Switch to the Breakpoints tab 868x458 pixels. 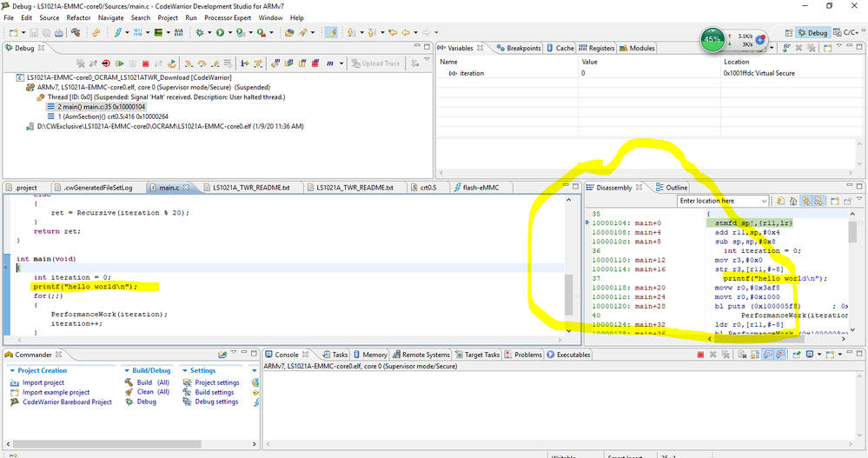click(519, 48)
